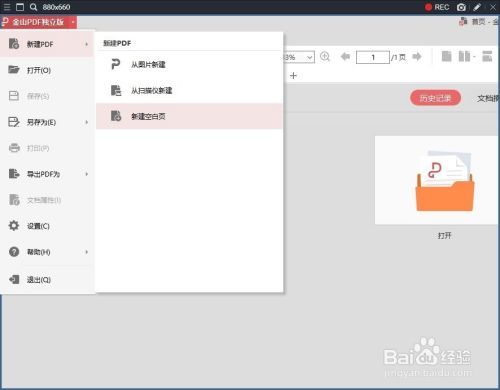Screen dimensions: 500x390
Task: Click the 新建PDF document icon
Action: tap(14, 44)
